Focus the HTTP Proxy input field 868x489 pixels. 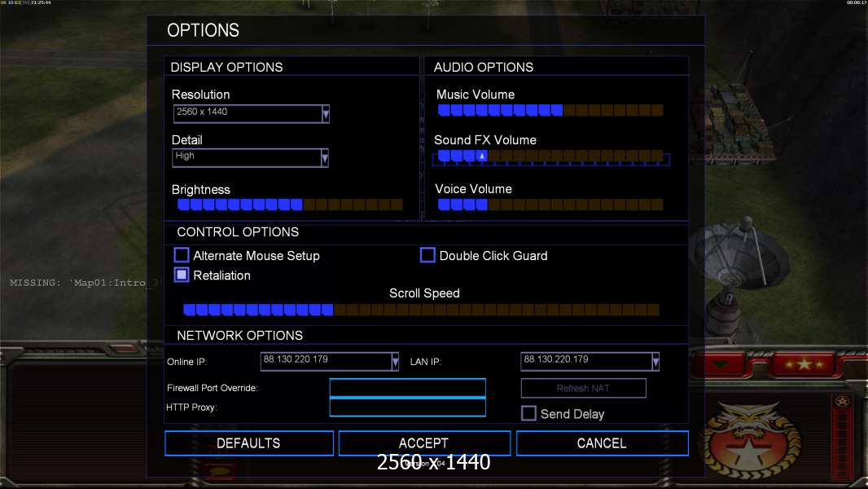407,407
